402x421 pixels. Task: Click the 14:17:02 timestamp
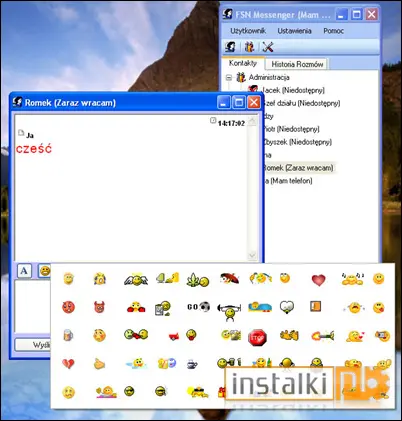point(231,123)
